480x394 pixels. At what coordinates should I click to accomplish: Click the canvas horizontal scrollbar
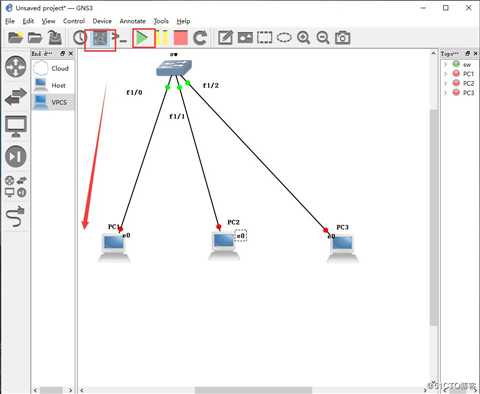(253, 390)
